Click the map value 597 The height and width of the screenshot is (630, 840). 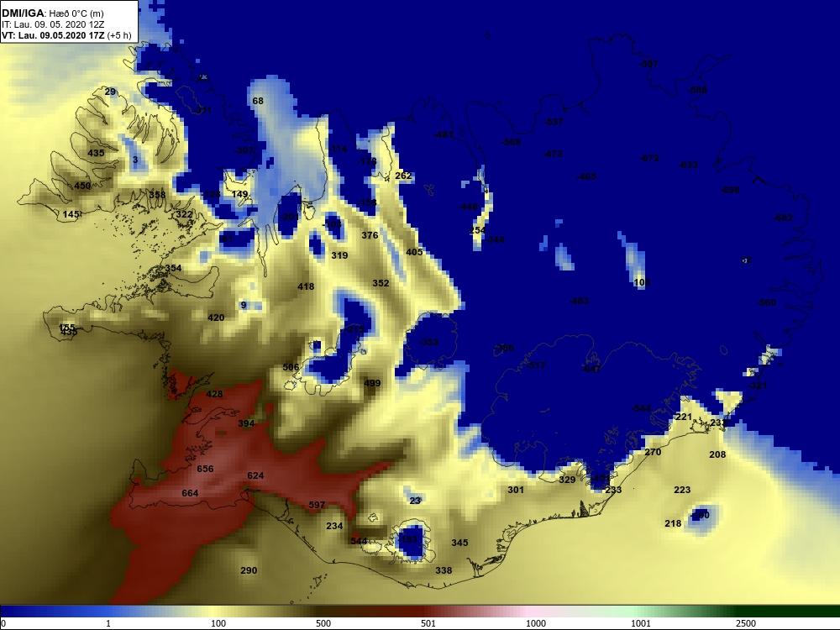(x=317, y=505)
